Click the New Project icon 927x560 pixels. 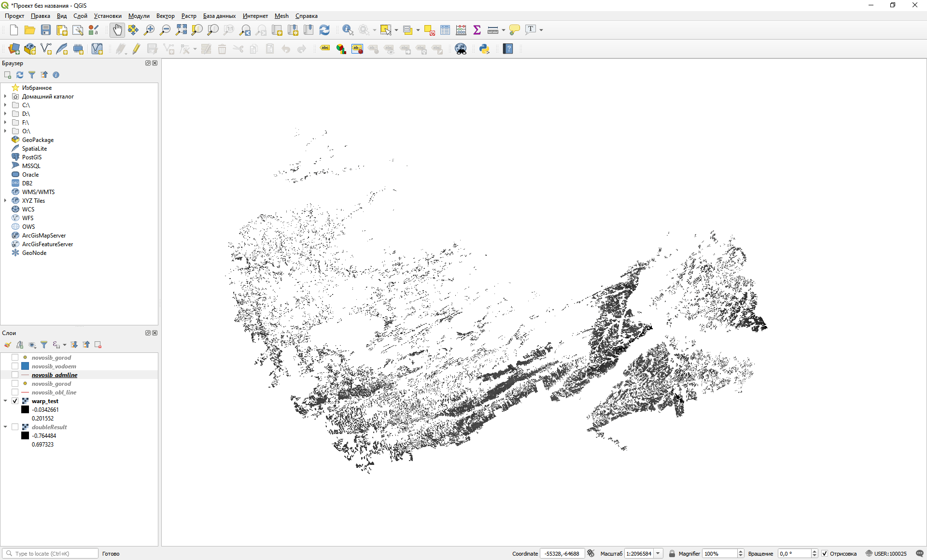14,30
